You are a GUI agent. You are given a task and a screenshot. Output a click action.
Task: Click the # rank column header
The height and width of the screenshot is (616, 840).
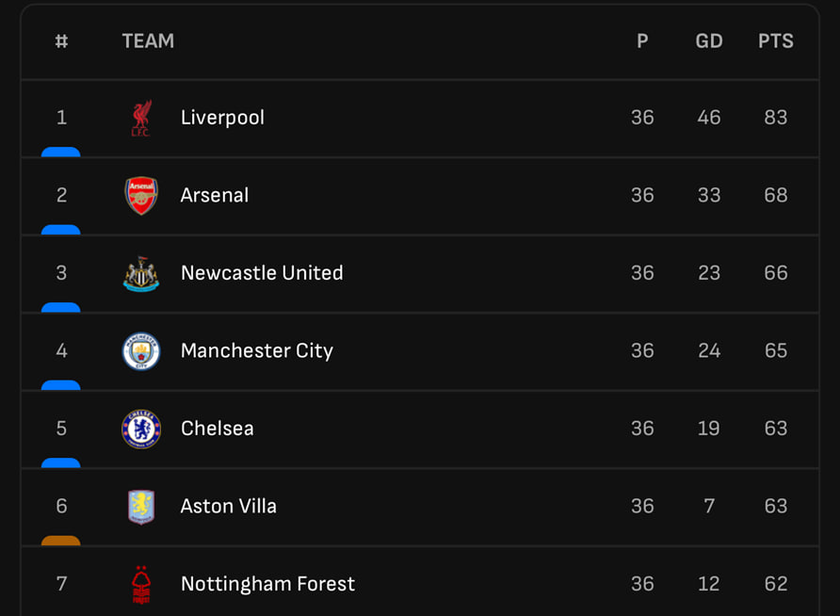[x=62, y=41]
